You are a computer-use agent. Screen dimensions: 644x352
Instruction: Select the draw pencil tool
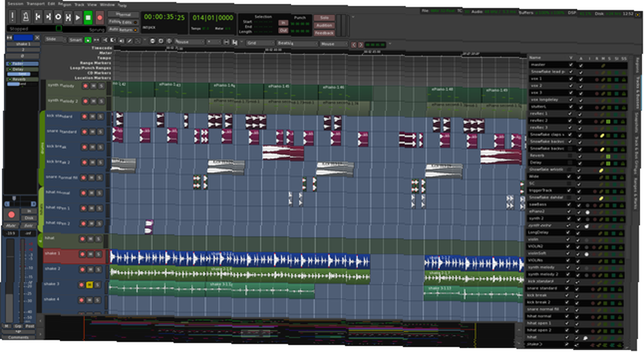click(129, 41)
